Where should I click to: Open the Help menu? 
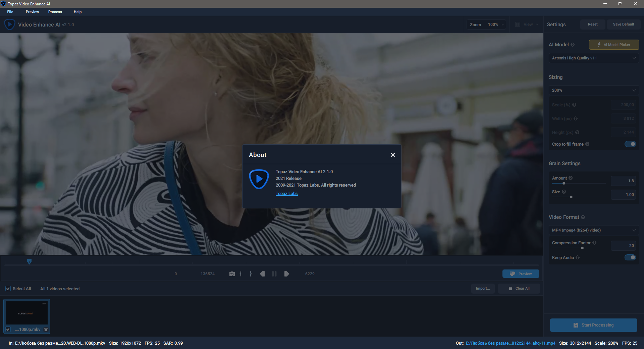77,12
